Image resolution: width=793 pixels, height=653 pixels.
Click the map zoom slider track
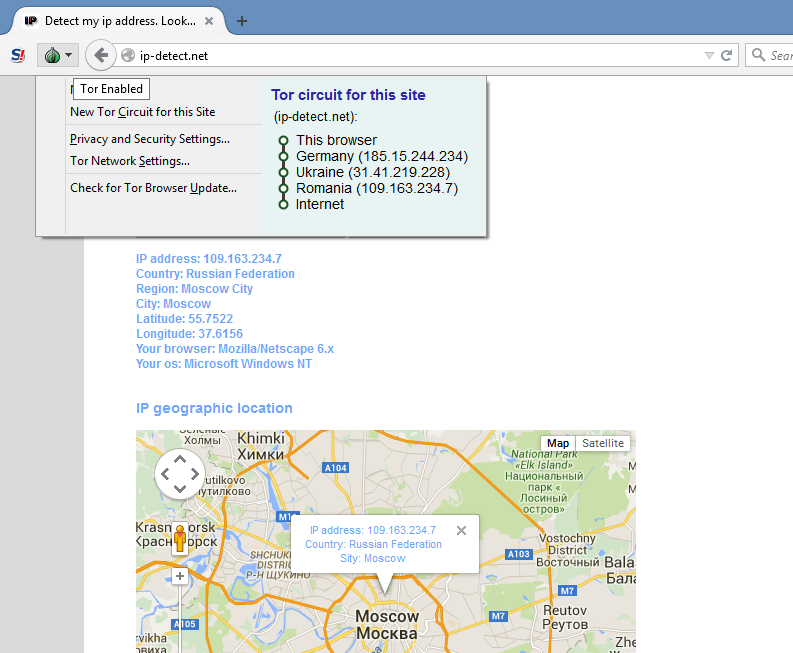[x=179, y=617]
